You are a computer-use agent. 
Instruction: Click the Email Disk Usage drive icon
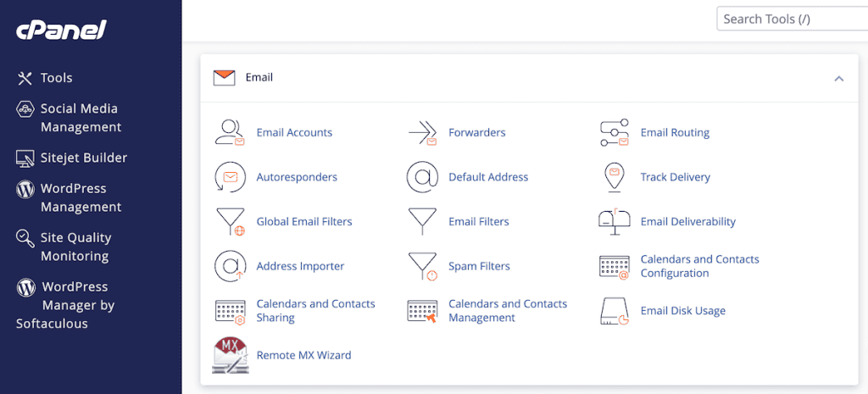[x=615, y=311]
